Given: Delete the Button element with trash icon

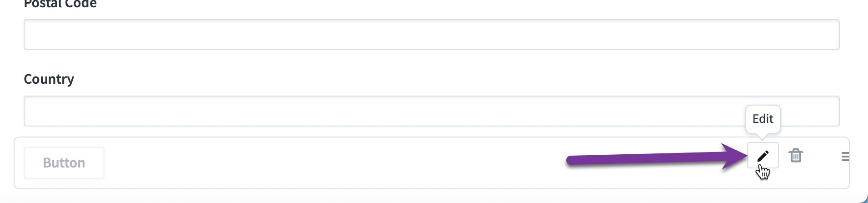Looking at the screenshot, I should point(795,155).
